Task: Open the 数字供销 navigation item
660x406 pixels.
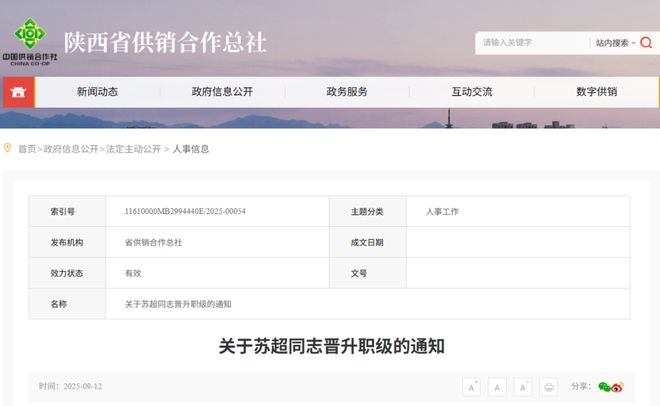Action: pos(597,92)
